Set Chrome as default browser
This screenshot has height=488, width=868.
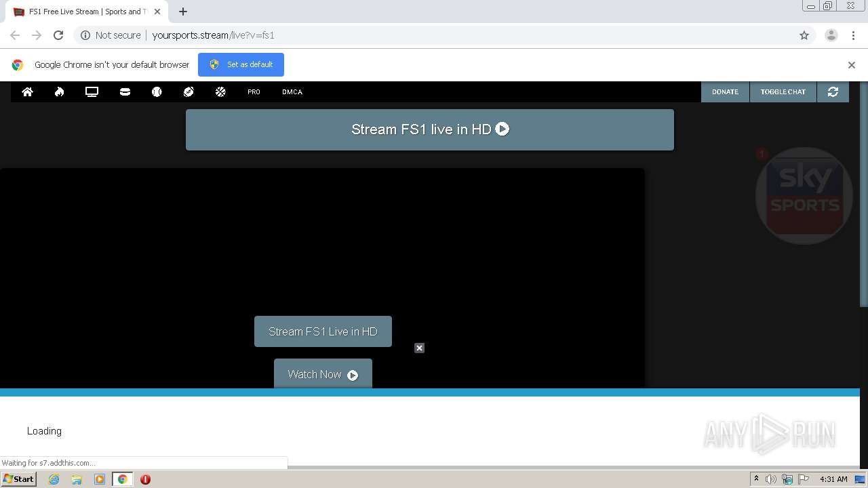(x=241, y=64)
